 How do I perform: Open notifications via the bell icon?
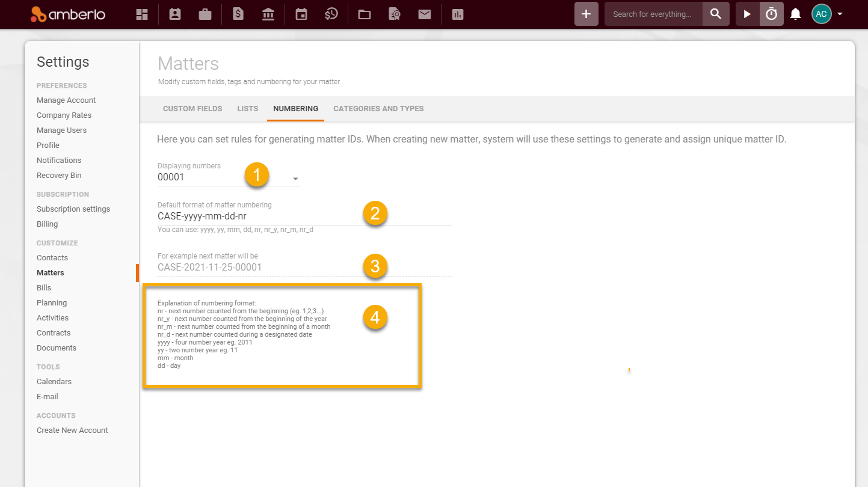[795, 14]
